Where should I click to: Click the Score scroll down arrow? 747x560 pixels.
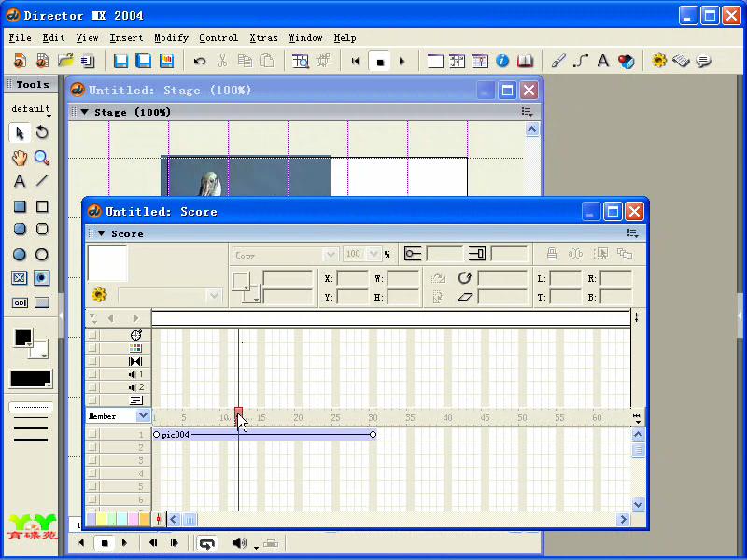[x=639, y=504]
